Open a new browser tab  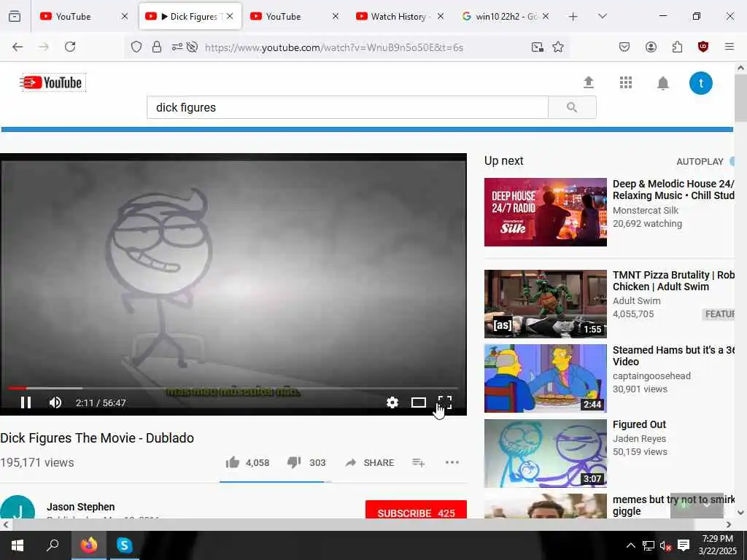click(573, 17)
